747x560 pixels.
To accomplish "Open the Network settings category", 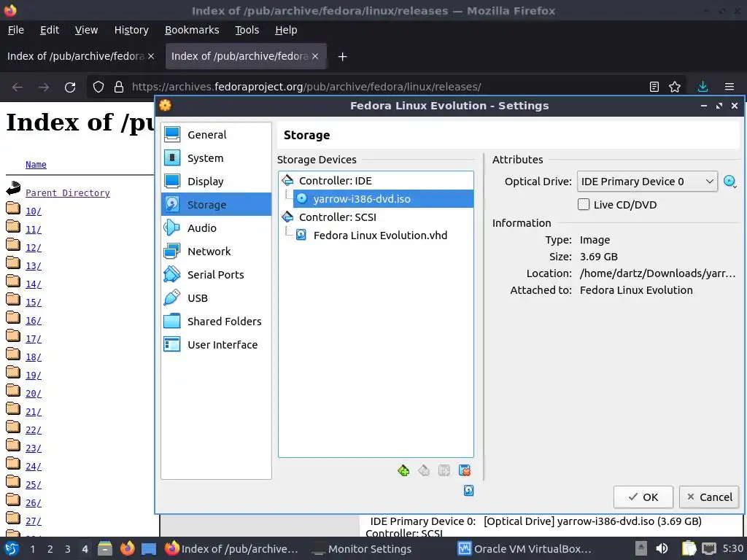I will point(216,252).
